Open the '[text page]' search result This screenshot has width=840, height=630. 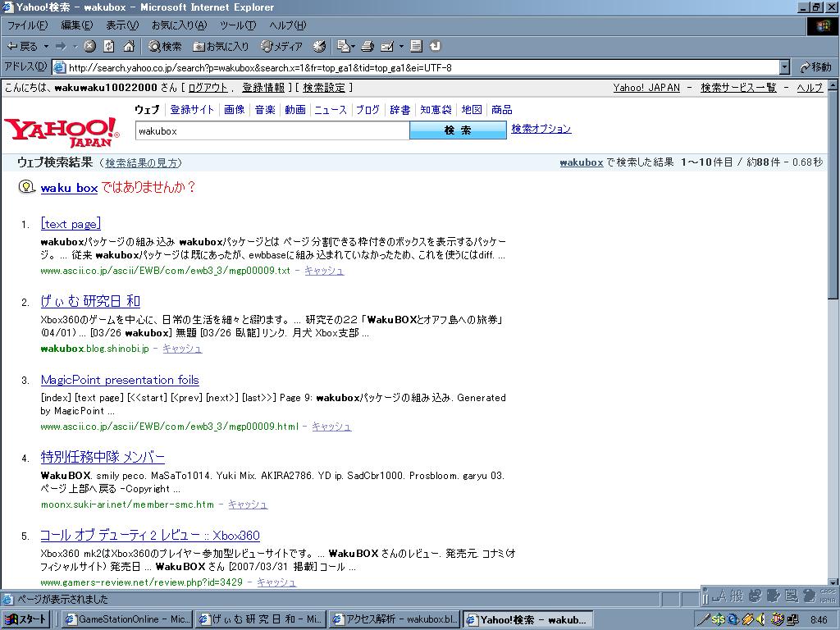[x=71, y=224]
